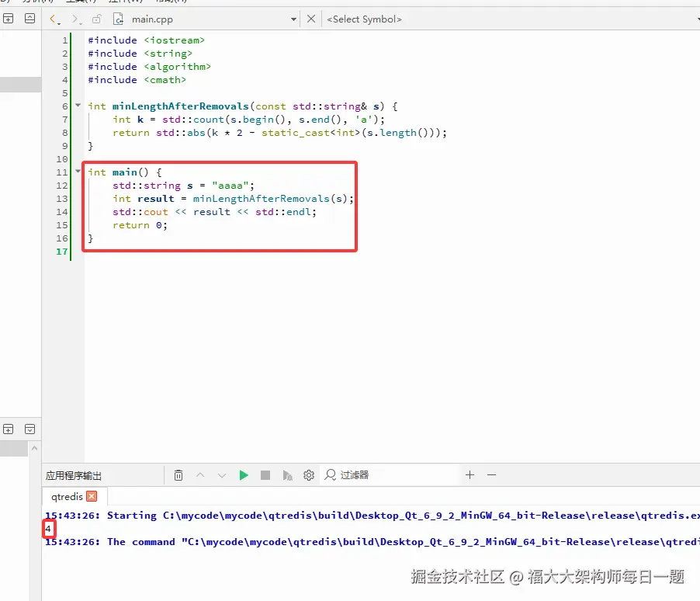
Task: Jump to the previous output item with the up arrow
Action: pos(200,475)
